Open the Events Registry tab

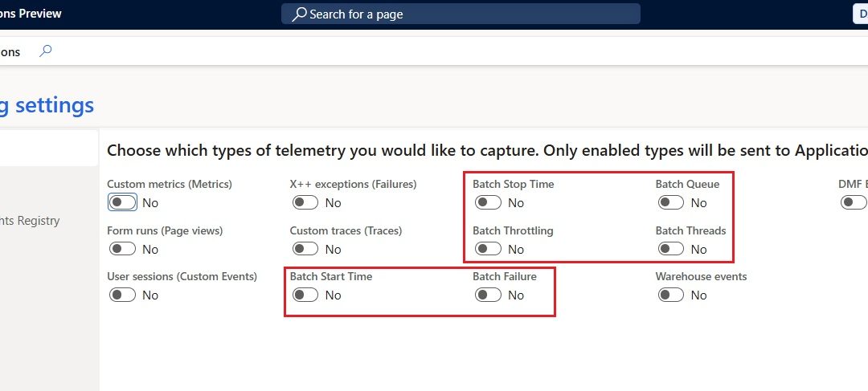tap(31, 221)
